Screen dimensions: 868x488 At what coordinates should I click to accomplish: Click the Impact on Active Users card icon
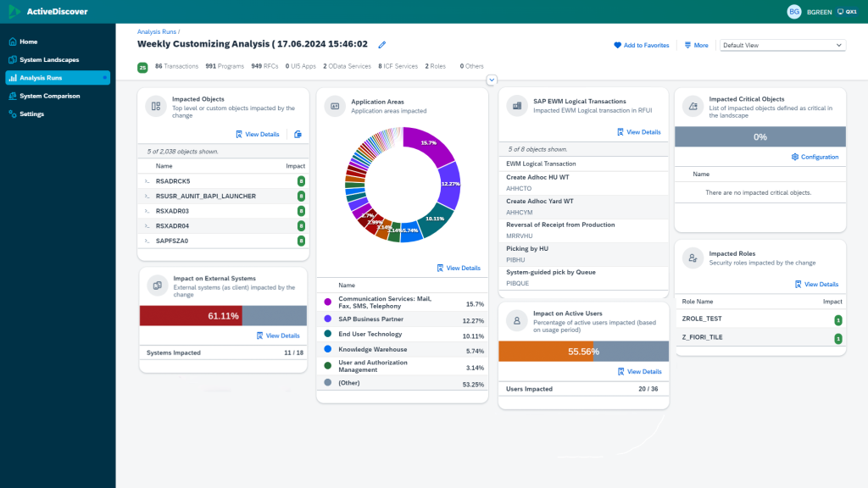pos(517,321)
